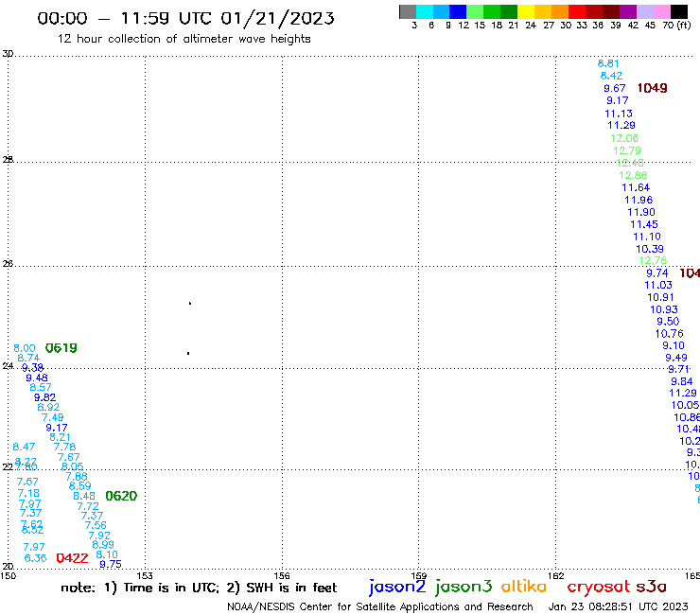Click the wave height value "8.42"
The image size is (700, 615).
point(611,76)
